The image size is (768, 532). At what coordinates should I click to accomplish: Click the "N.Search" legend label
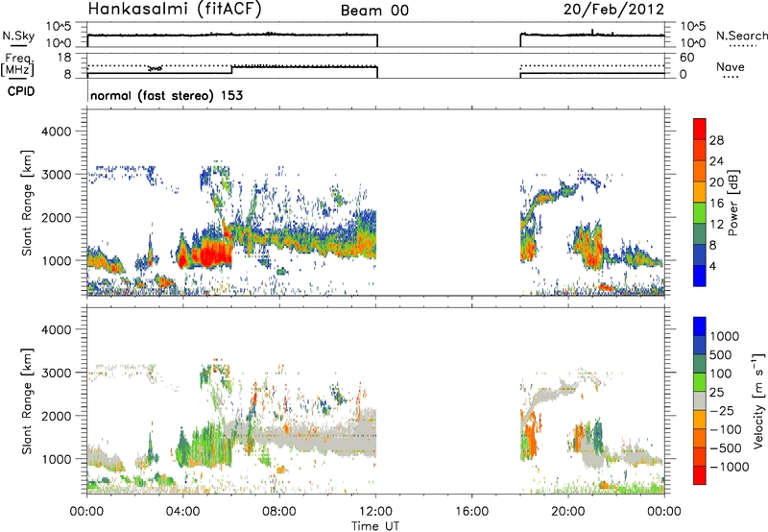coord(741,36)
